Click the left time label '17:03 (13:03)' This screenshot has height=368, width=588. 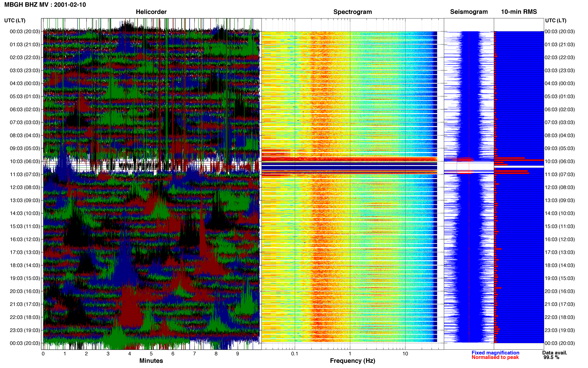pyautogui.click(x=25, y=252)
